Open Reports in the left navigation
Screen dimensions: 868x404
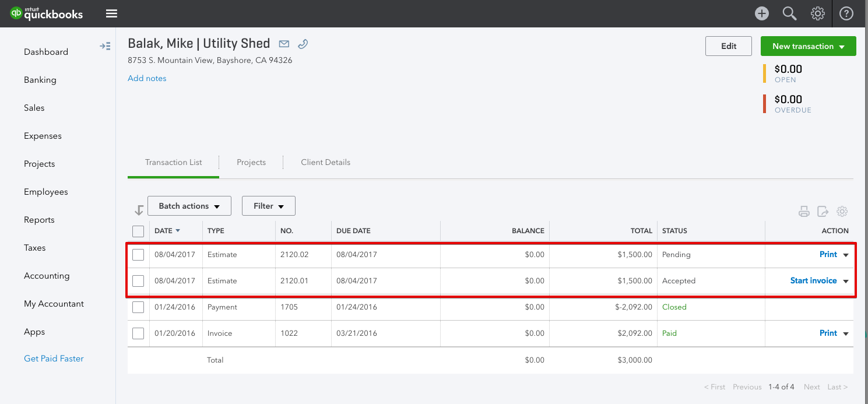39,220
